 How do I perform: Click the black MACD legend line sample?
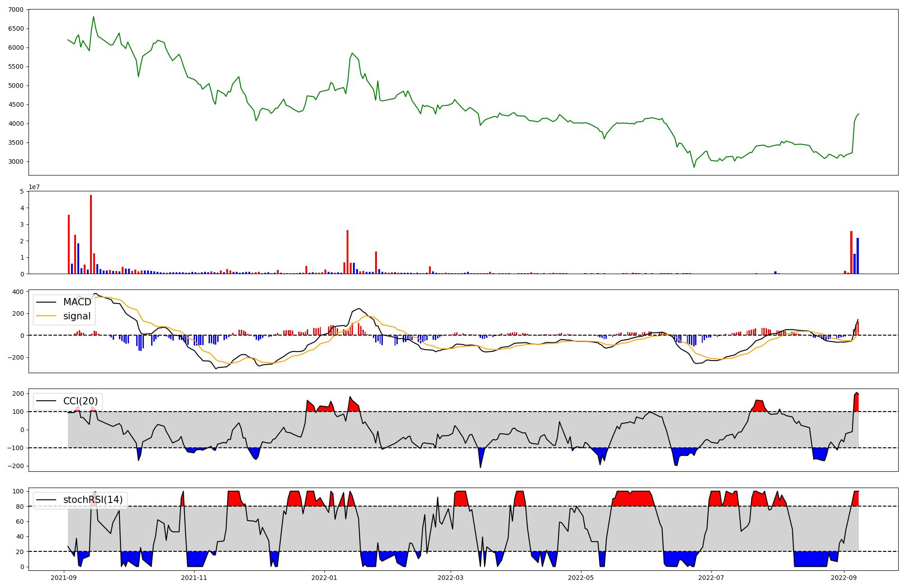click(46, 302)
